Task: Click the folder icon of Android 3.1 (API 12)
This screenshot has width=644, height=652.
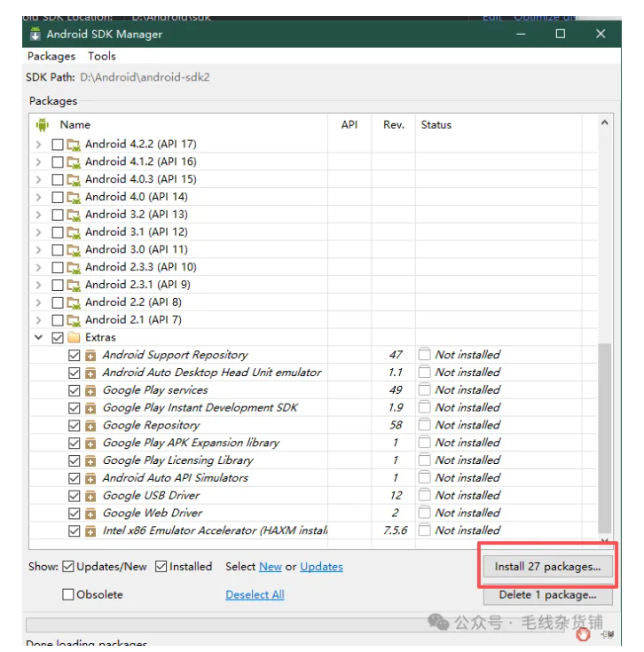Action: pos(74,232)
